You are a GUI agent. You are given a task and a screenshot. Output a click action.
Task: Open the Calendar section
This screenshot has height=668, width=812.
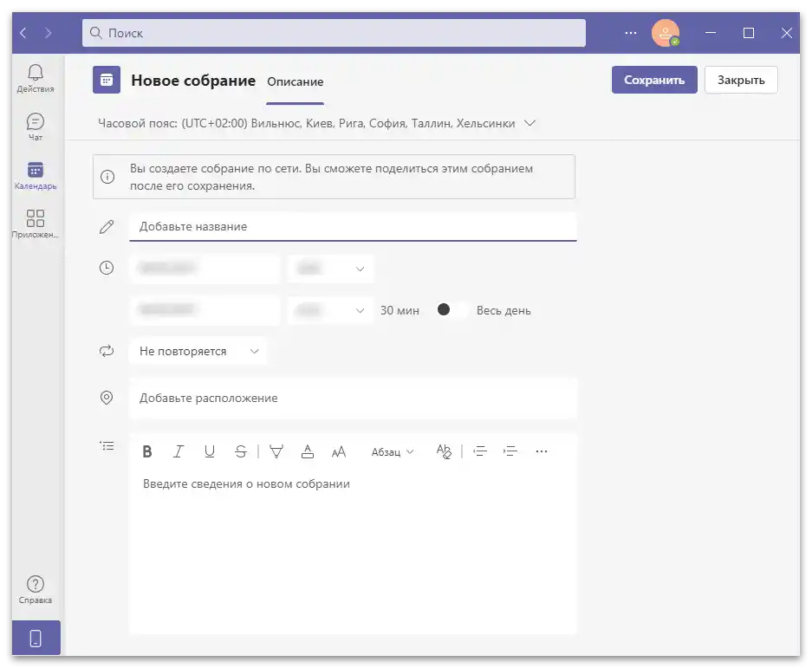click(36, 176)
